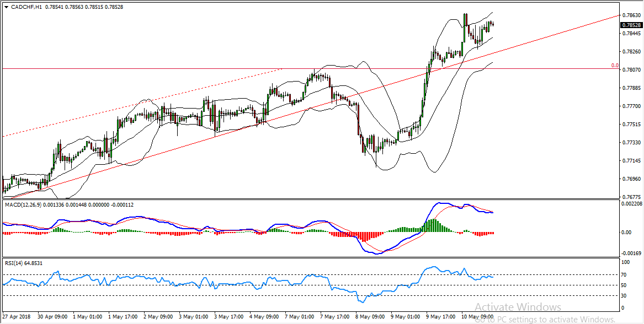Click the triangle arrow beside CADCHF,H1
The image size is (644, 324).
pos(6,7)
